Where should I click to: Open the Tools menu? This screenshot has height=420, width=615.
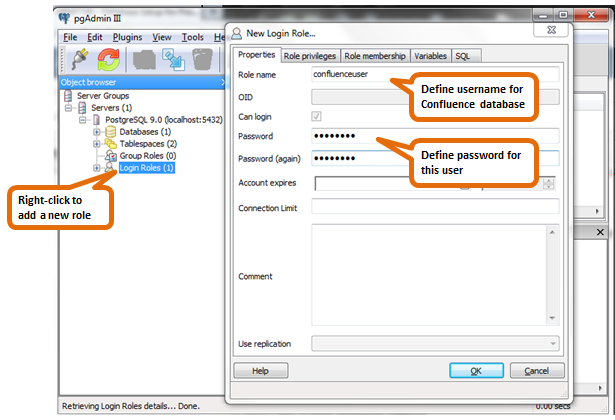tap(193, 37)
